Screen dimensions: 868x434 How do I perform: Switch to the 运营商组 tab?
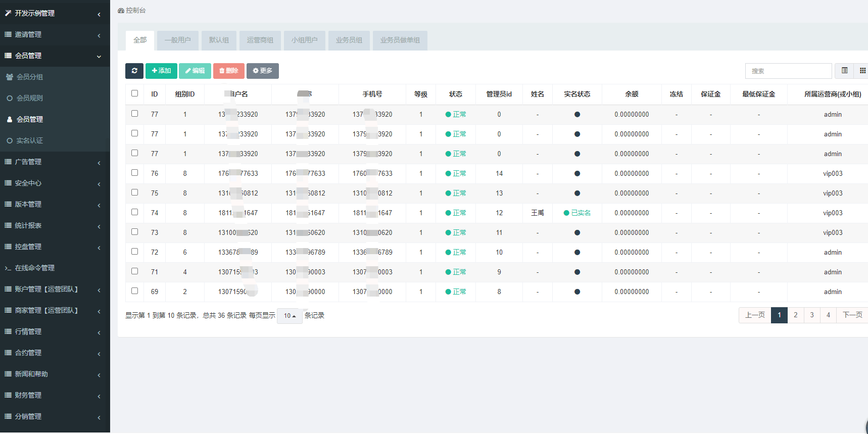260,40
